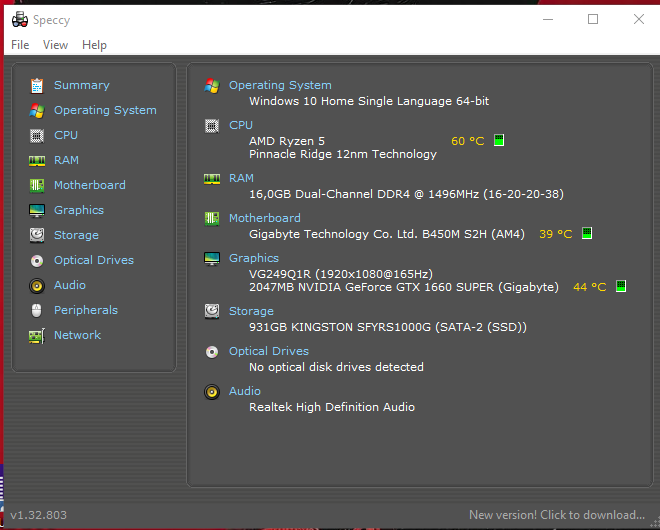The width and height of the screenshot is (660, 530).
Task: Select Network in the sidebar
Action: [77, 335]
